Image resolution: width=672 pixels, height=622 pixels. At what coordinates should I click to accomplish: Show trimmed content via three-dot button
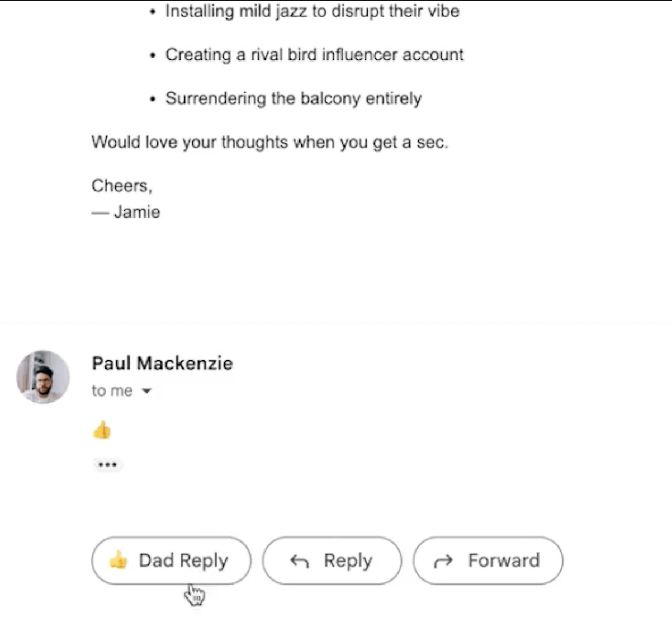[x=107, y=464]
